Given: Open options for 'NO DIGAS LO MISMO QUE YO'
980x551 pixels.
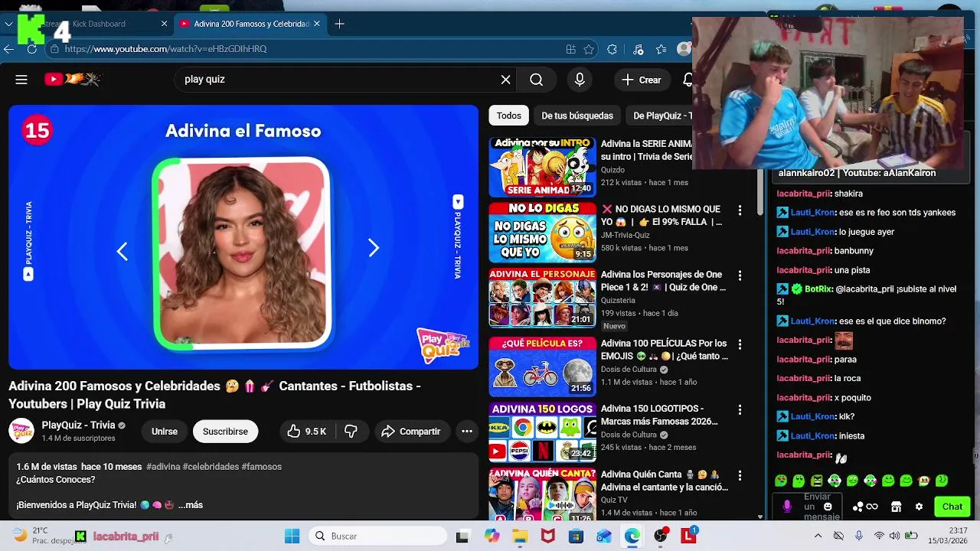Looking at the screenshot, I should [x=740, y=210].
